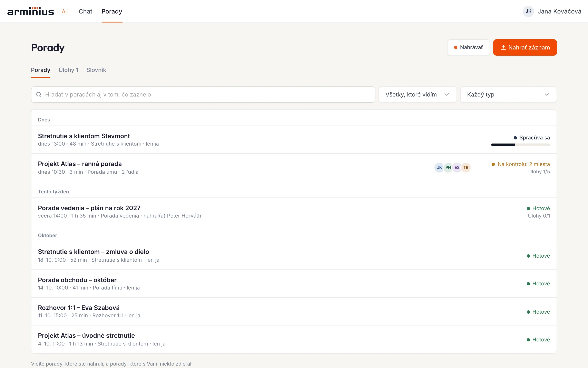Switch to the Slovník tab
588x368 pixels.
(x=96, y=70)
